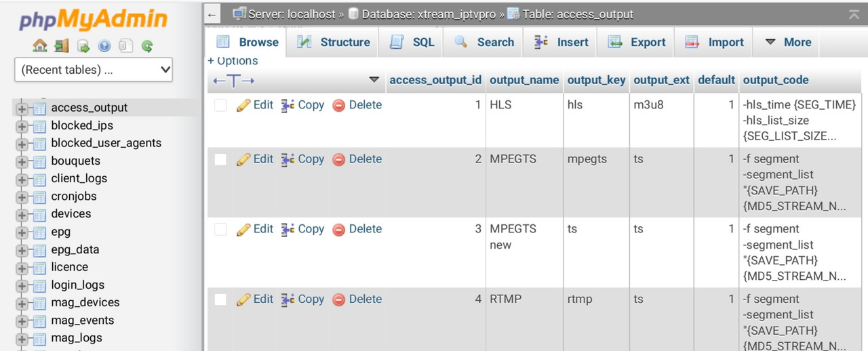
Task: Open the Insert tab
Action: pyautogui.click(x=561, y=42)
